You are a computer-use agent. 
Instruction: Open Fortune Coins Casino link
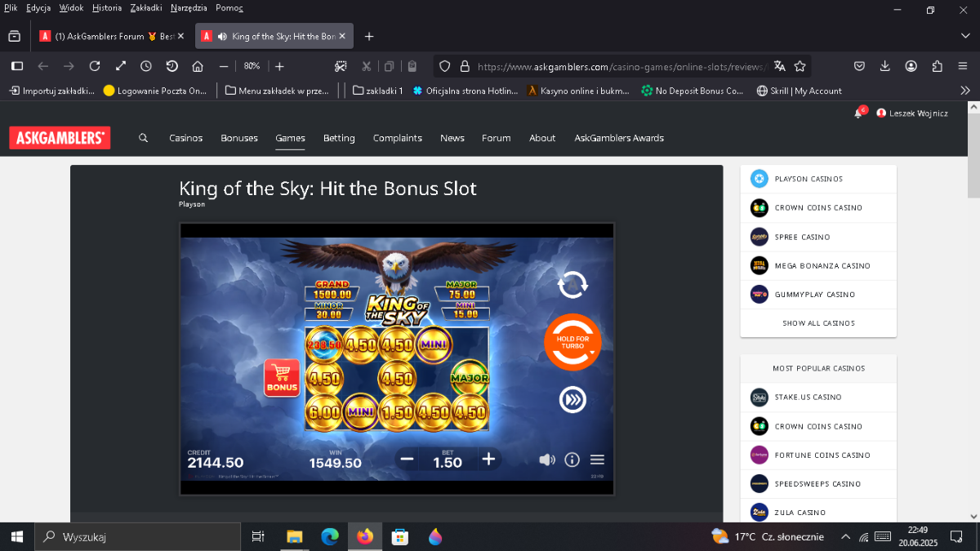(x=818, y=455)
